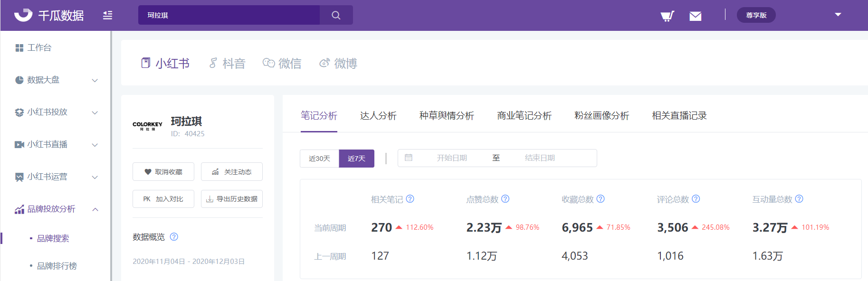Viewport: 868px width, 281px height.
Task: Switch to the 笔记分析 tab
Action: [x=319, y=116]
